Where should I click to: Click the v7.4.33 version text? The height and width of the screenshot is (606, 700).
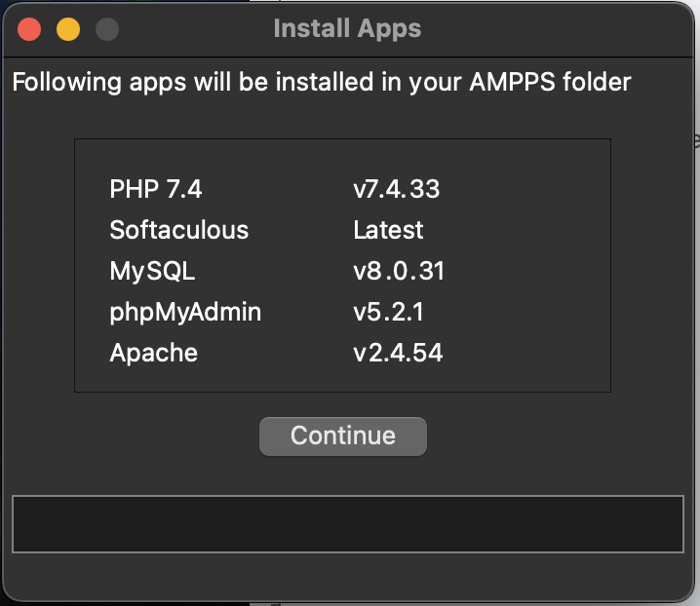(396, 189)
